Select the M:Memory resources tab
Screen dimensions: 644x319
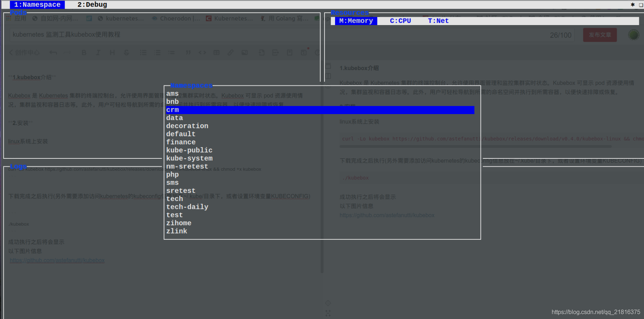coord(356,21)
